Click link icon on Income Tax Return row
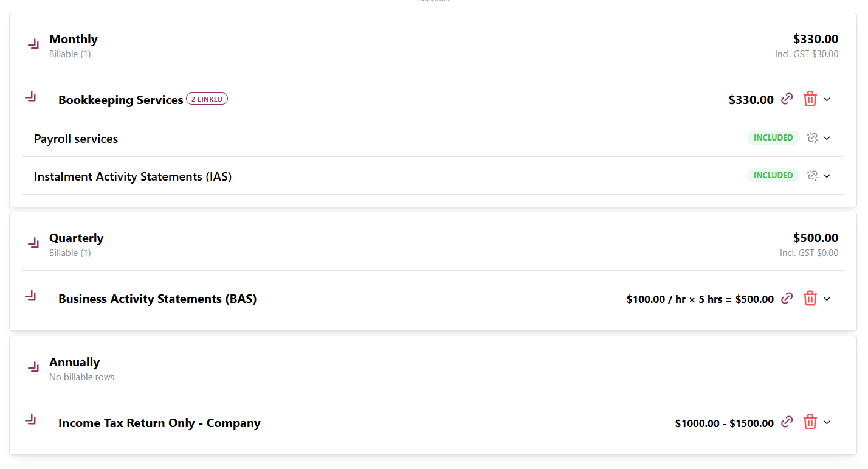Image resolution: width=868 pixels, height=469 pixels. pos(787,422)
